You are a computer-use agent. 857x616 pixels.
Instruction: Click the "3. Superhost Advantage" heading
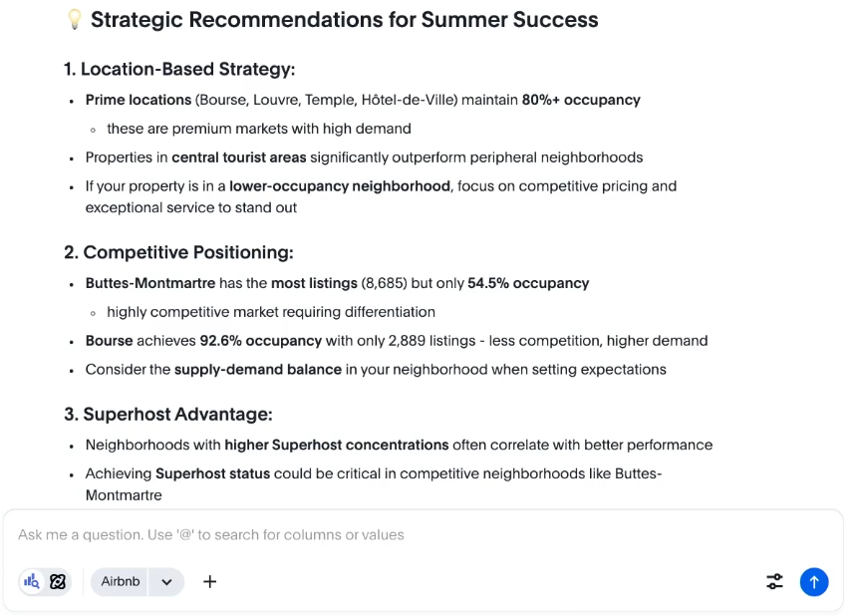click(x=167, y=415)
